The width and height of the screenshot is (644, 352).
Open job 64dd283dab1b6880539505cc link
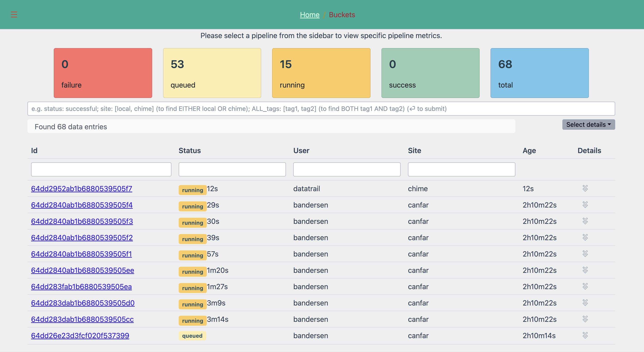pyautogui.click(x=82, y=320)
